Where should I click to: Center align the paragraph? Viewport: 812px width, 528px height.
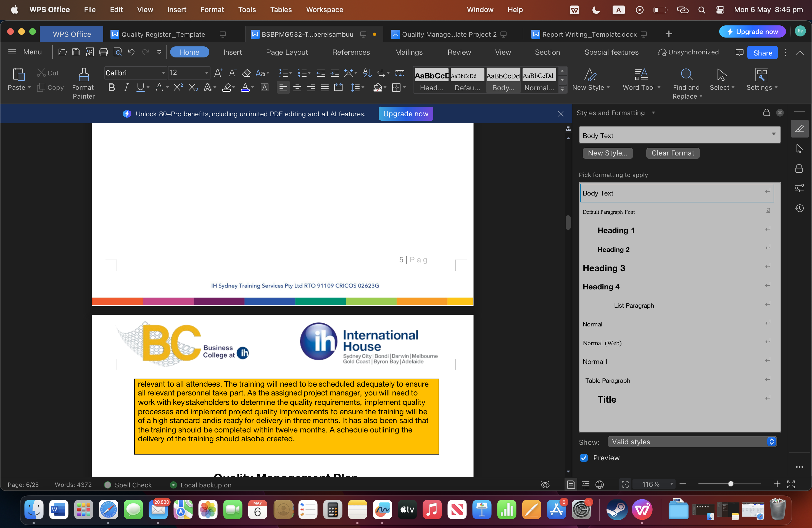click(297, 88)
